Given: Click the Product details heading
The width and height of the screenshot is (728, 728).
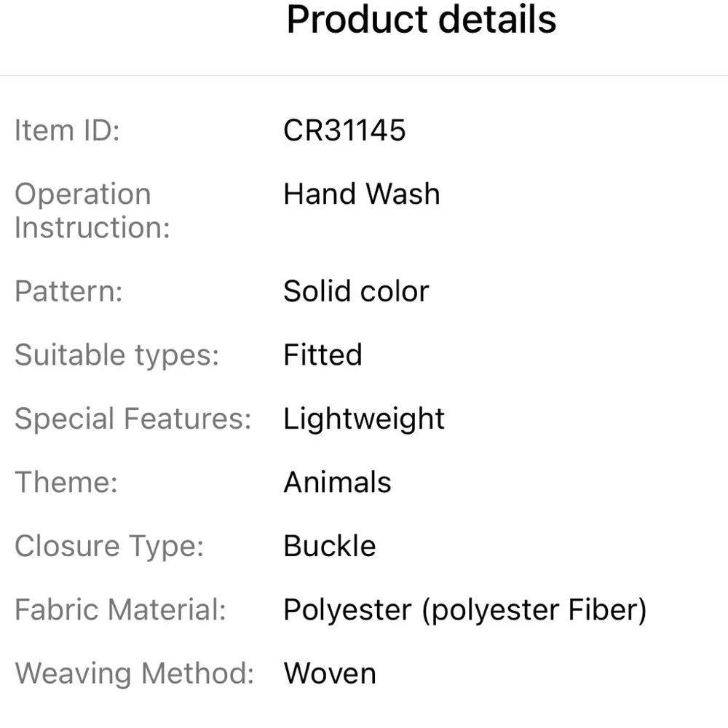Looking at the screenshot, I should click(x=422, y=19).
